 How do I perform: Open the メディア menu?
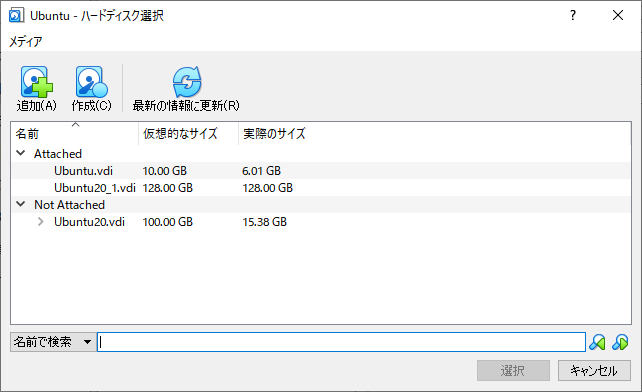[25, 41]
